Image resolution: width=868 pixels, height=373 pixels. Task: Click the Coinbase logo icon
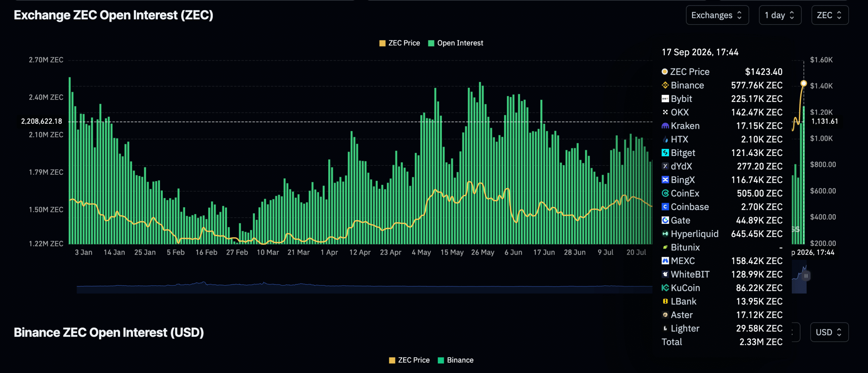coord(665,207)
